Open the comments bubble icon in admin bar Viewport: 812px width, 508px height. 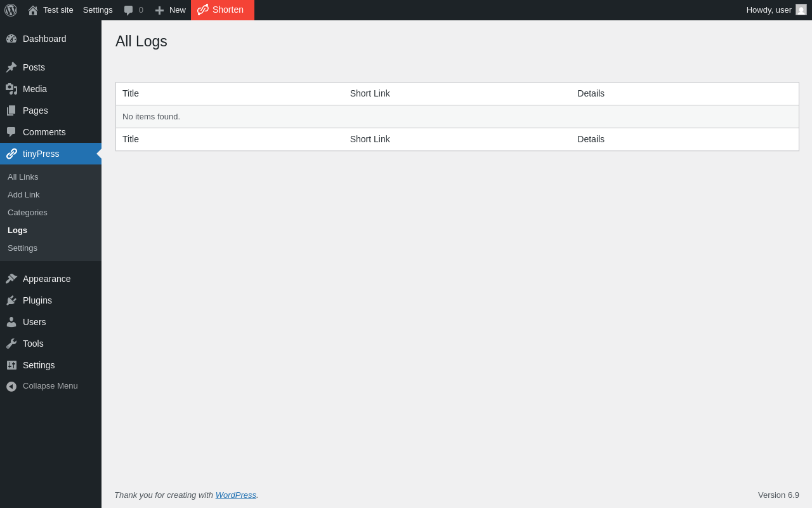(x=128, y=10)
